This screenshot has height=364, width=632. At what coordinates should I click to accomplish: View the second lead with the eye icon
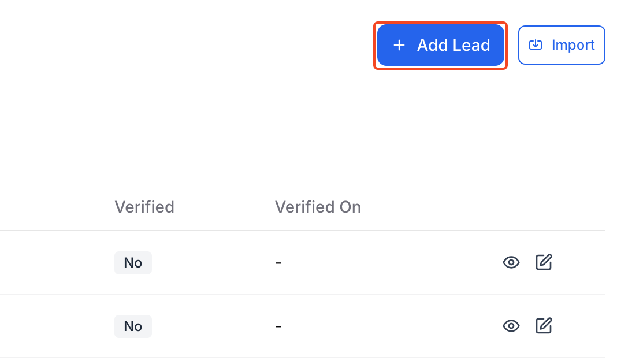511,326
